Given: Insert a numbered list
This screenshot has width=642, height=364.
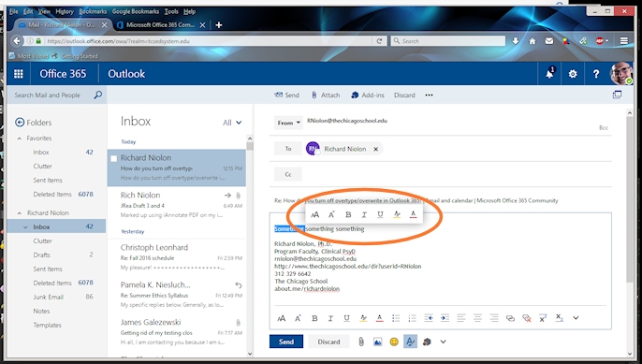Looking at the screenshot, I should click(x=413, y=318).
